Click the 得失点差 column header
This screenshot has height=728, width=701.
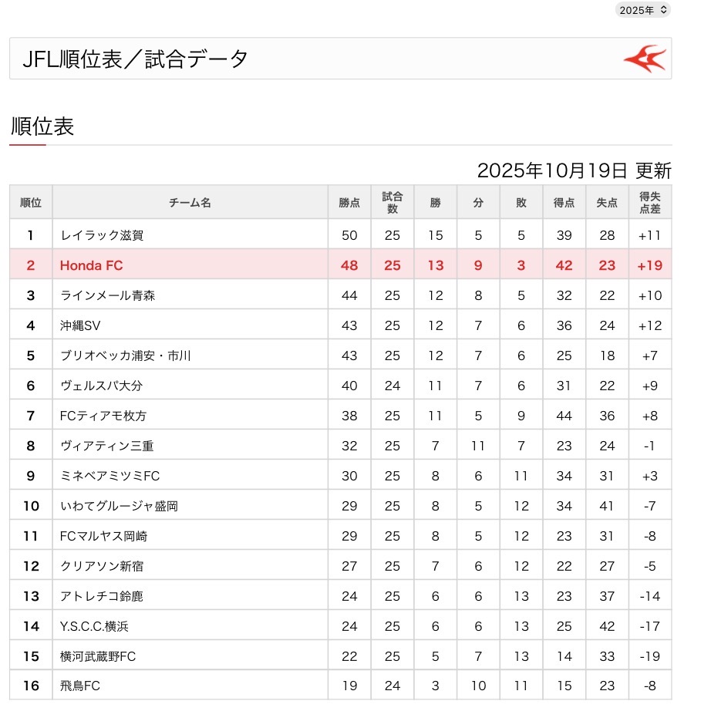pyautogui.click(x=650, y=203)
